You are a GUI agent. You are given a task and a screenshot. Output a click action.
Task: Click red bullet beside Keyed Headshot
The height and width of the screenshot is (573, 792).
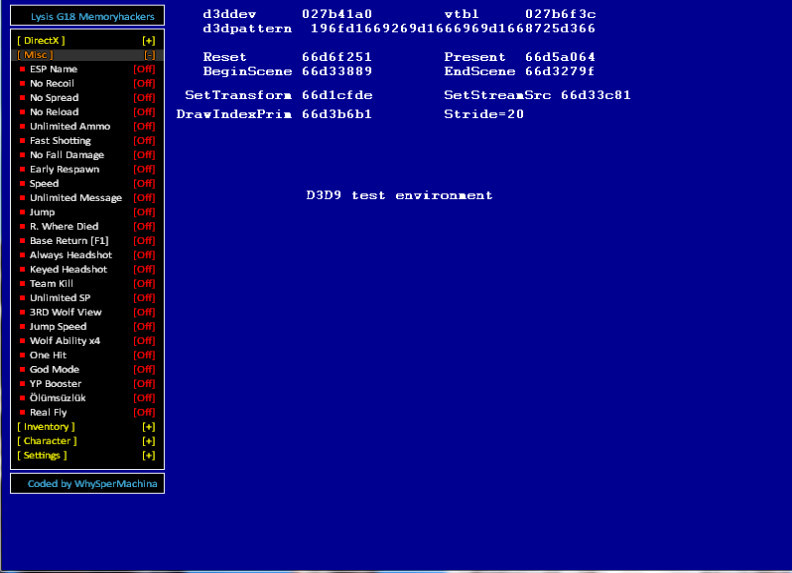tap(22, 269)
